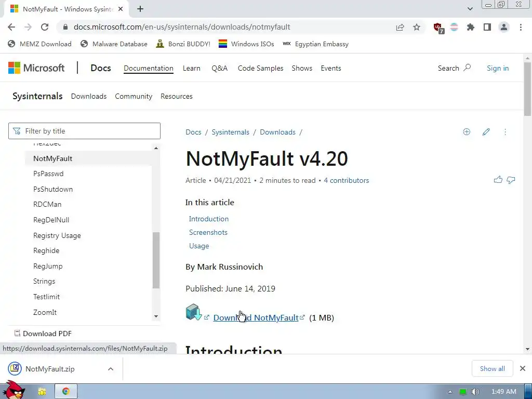Open the Windows ISOs bookmark

pyautogui.click(x=246, y=44)
